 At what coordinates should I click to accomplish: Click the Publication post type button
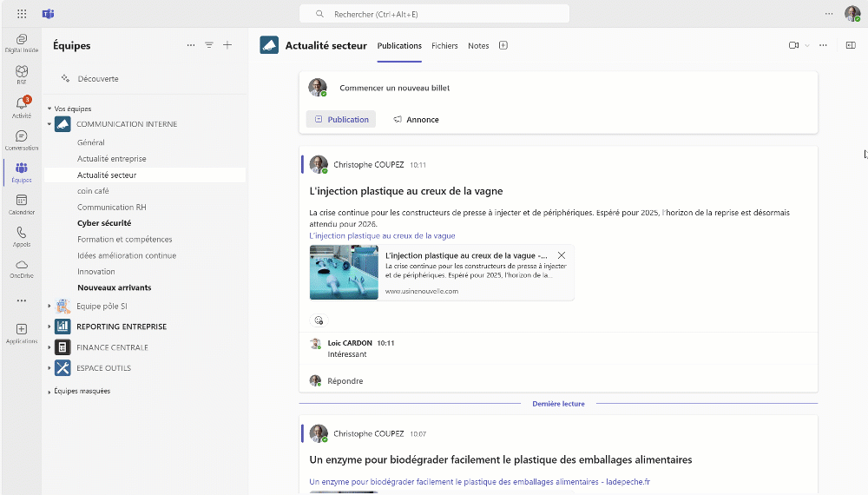pos(341,119)
